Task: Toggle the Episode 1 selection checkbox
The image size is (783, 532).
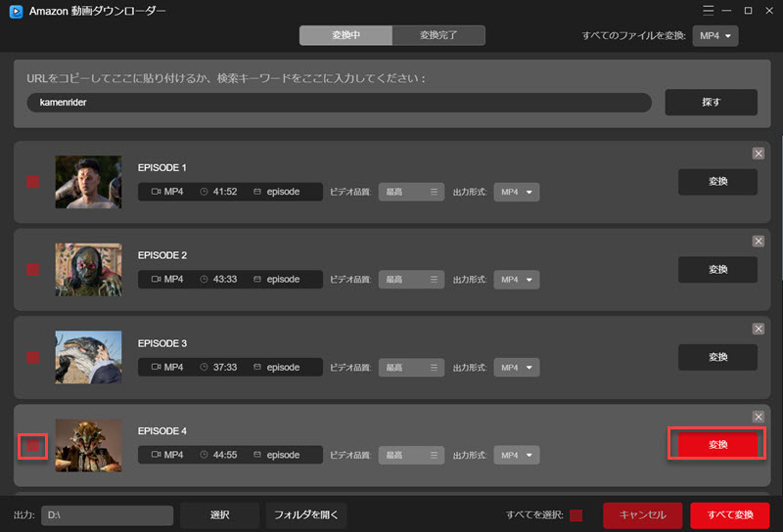Action: (x=33, y=182)
